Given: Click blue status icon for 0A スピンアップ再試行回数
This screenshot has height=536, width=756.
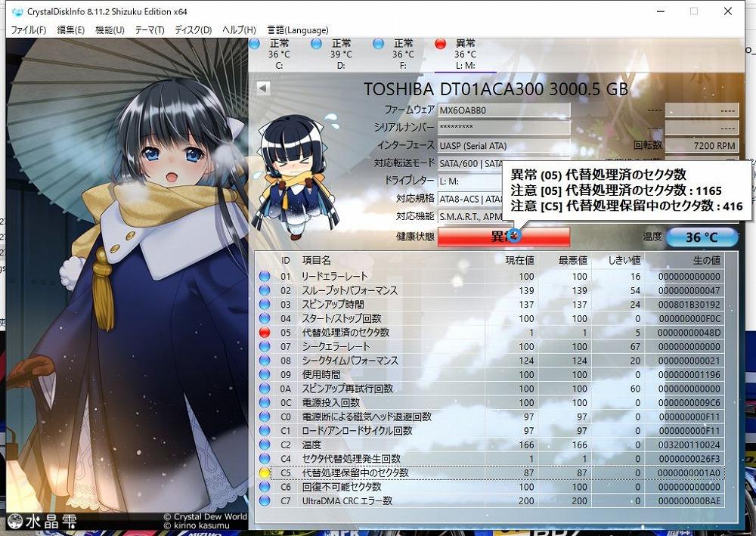Looking at the screenshot, I should 264,388.
